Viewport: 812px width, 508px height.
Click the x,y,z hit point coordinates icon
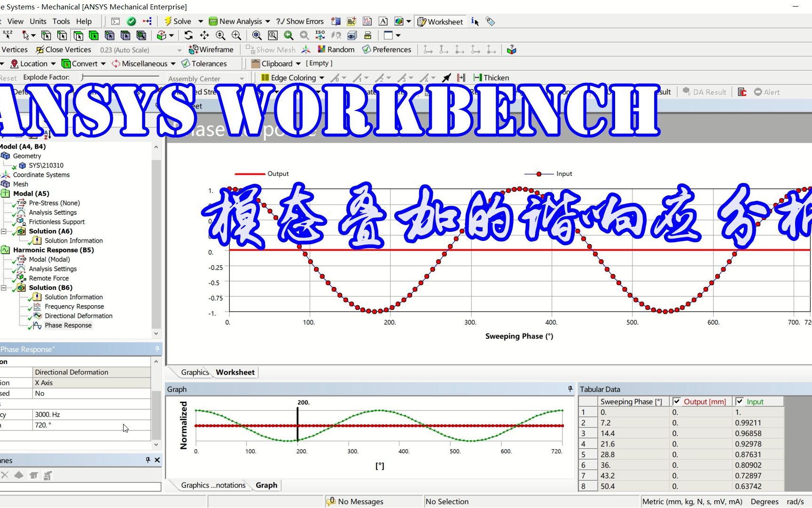coord(8,35)
